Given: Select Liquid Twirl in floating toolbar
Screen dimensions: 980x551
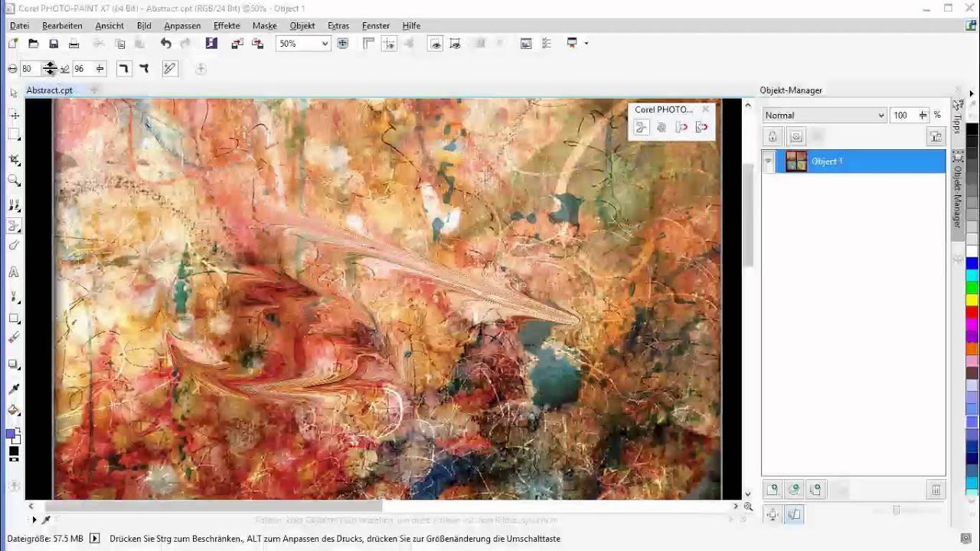Looking at the screenshot, I should 661,128.
